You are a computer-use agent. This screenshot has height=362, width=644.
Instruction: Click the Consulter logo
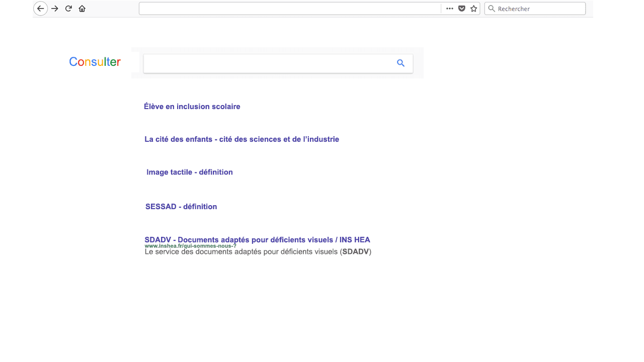click(x=95, y=61)
